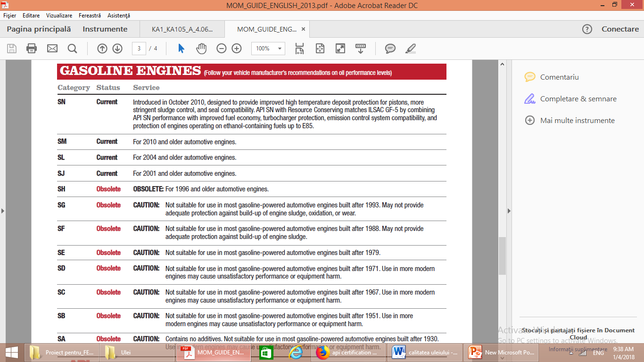Print the document using printer icon
Screen dimensions: 644x362
tap(32, 49)
